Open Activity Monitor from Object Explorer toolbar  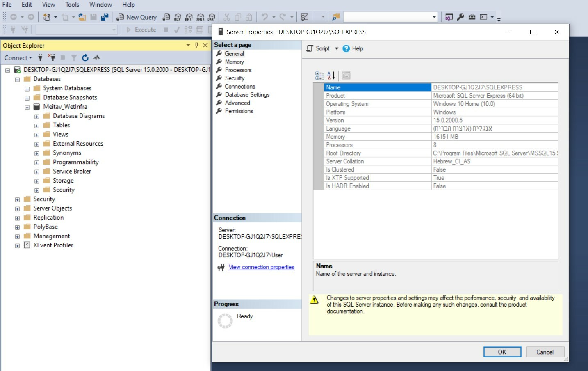pyautogui.click(x=96, y=57)
